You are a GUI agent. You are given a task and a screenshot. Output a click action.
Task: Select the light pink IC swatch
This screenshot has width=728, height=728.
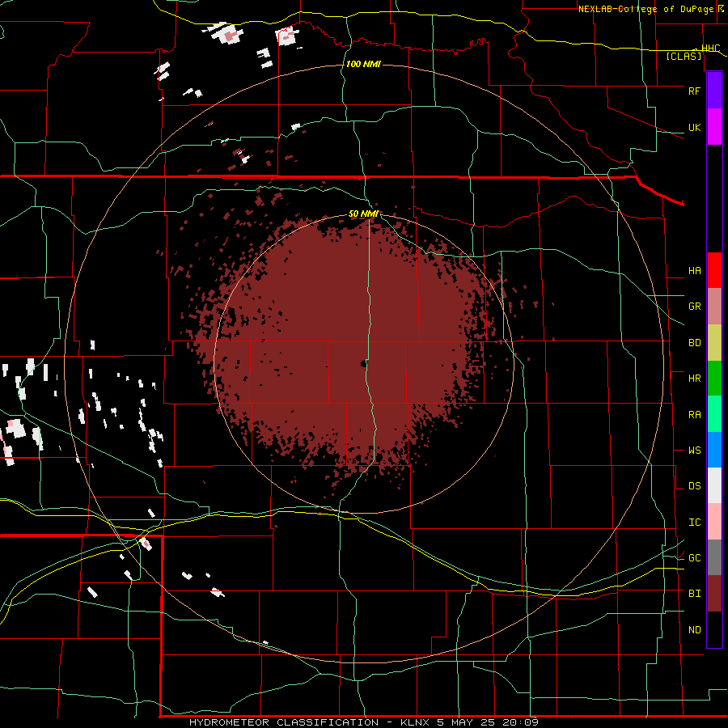pos(714,522)
